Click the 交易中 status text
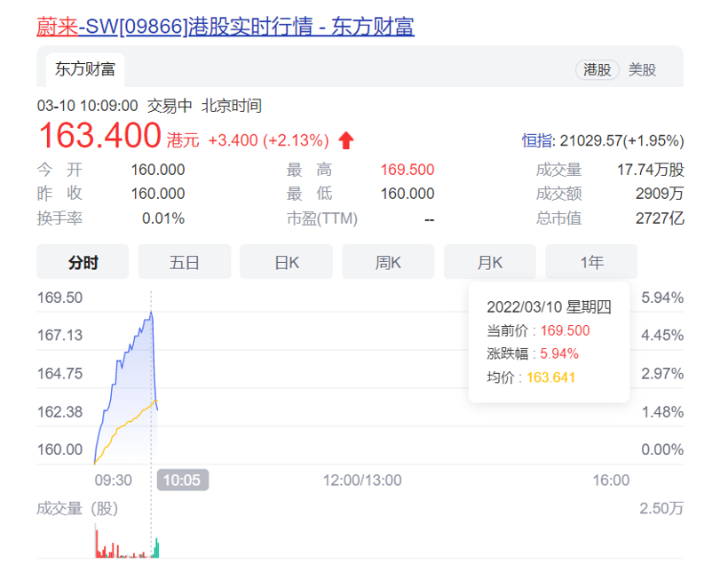Image resolution: width=728 pixels, height=564 pixels. pos(170,106)
